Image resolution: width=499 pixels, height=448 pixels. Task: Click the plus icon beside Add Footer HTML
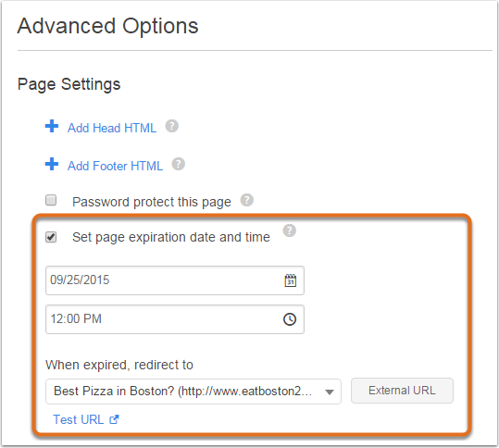tap(52, 164)
